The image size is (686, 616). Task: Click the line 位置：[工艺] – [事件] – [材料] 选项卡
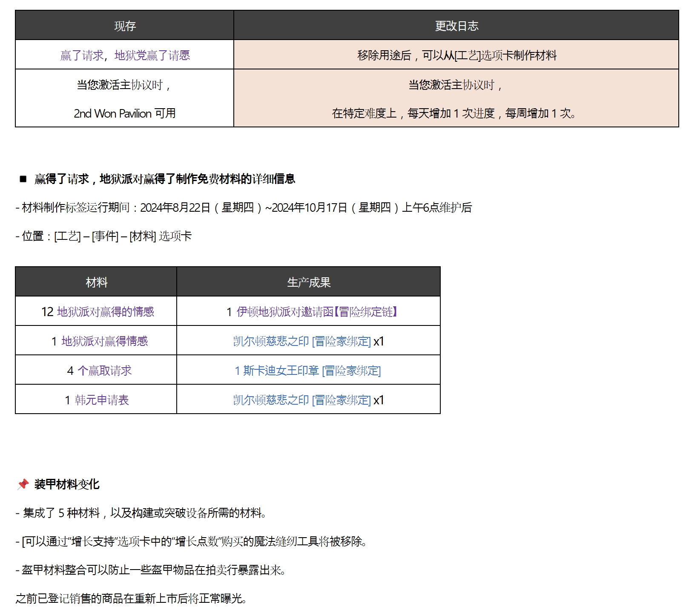coord(104,236)
